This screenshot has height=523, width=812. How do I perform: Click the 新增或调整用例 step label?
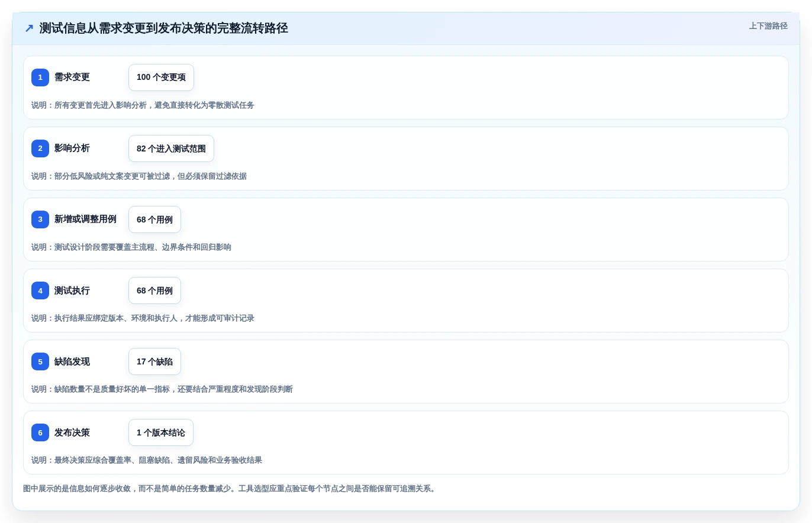(85, 219)
